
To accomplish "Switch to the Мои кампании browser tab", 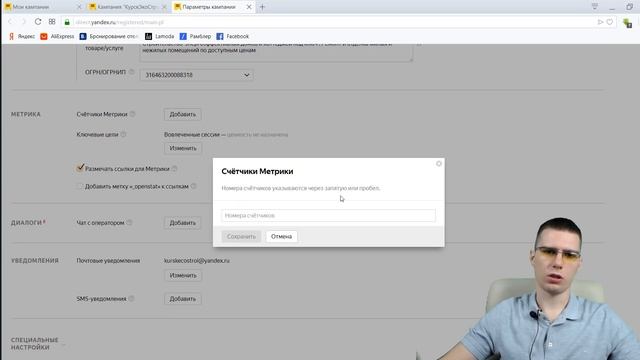I will tap(31, 7).
